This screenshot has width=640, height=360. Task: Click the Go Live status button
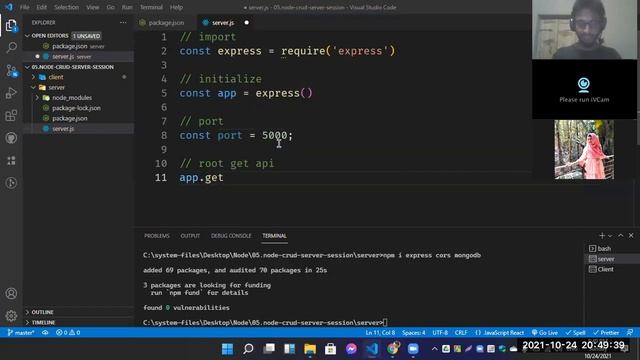544,333
